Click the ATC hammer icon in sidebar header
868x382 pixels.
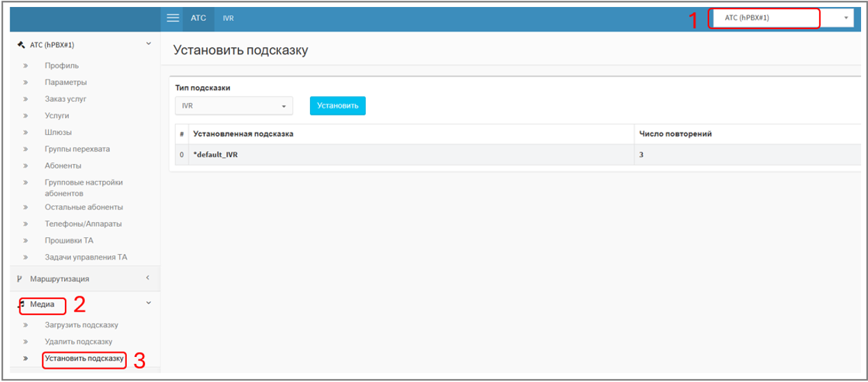click(21, 45)
